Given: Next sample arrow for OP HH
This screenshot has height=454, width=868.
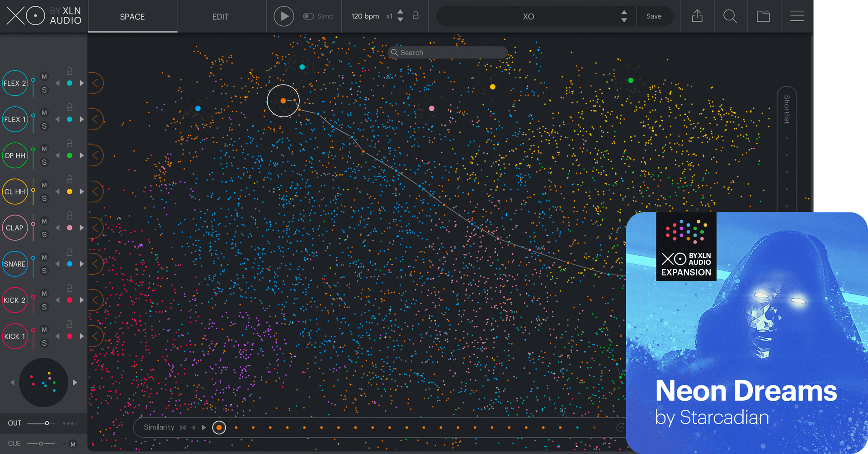Looking at the screenshot, I should [x=82, y=155].
